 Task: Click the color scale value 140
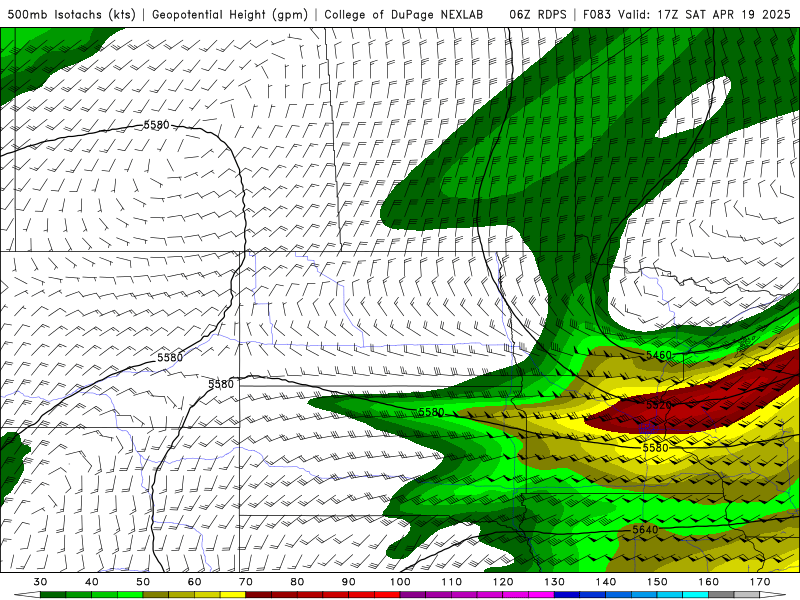(606, 582)
